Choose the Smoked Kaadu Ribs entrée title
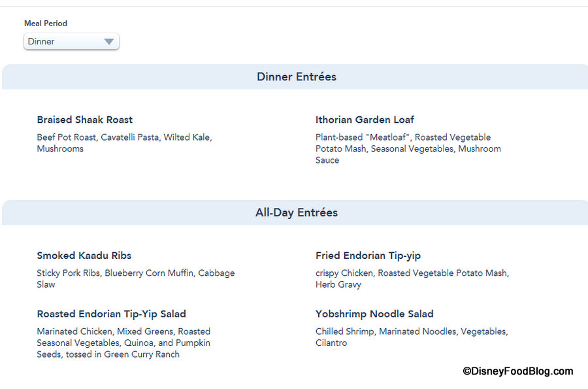Viewport: 588px width, 389px height. coord(84,256)
